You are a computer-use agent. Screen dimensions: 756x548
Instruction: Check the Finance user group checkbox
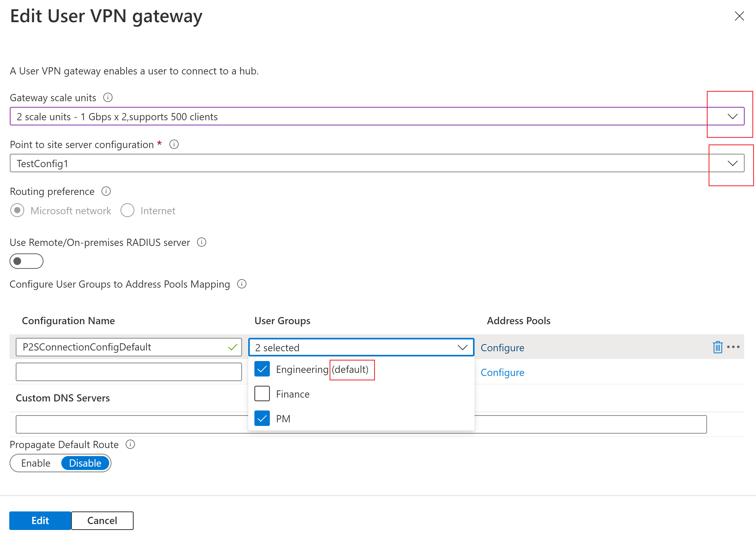coord(262,394)
